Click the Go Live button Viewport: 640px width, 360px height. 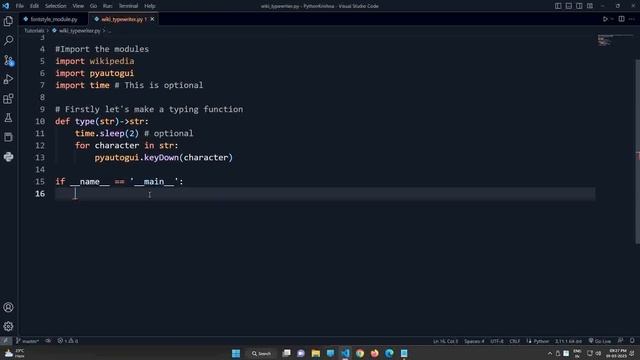point(600,341)
